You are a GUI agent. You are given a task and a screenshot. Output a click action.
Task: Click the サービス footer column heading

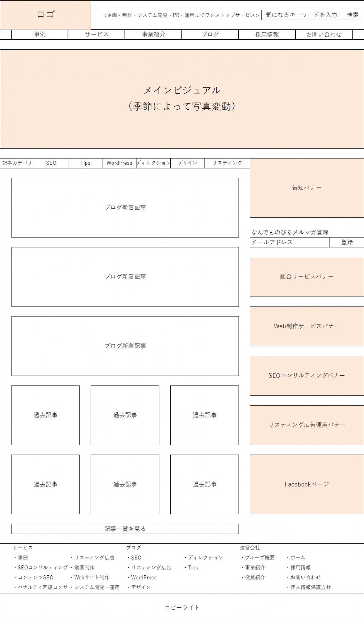(x=23, y=548)
